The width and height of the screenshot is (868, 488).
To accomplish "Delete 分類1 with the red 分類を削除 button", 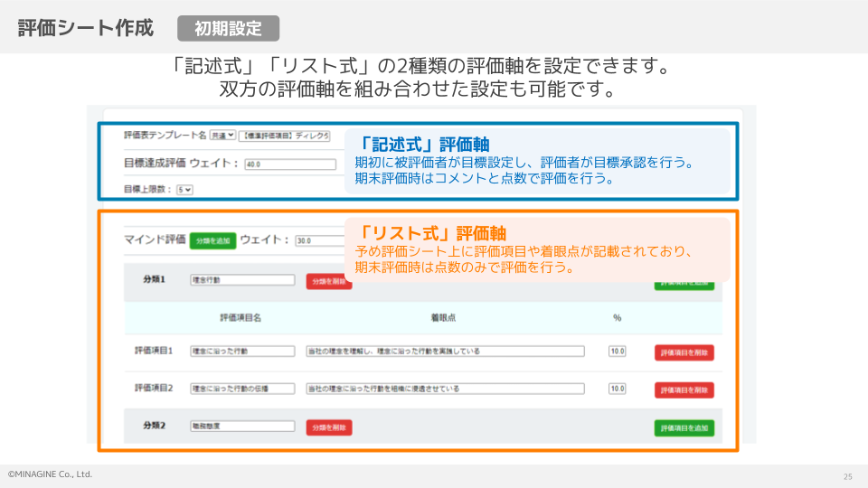I will 329,281.
